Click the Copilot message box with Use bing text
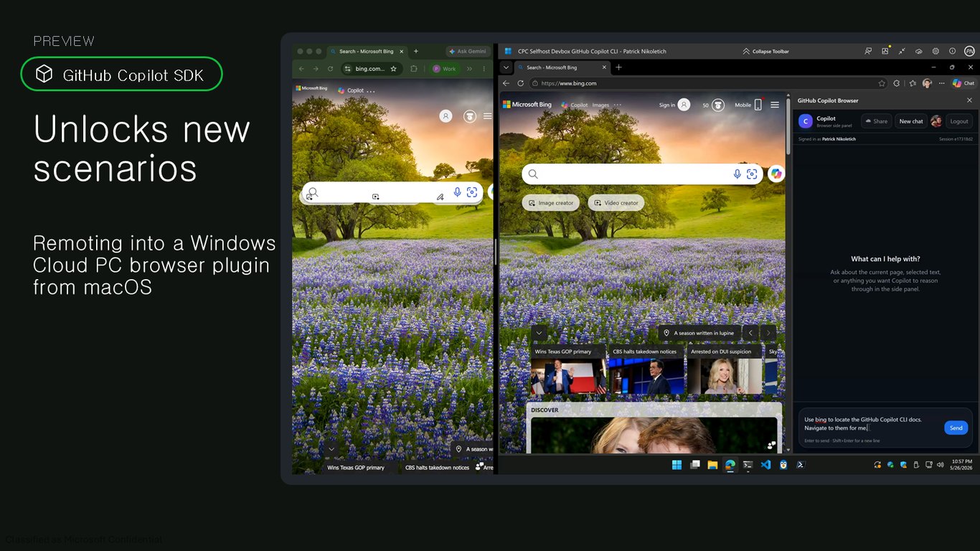This screenshot has height=551, width=980. [x=871, y=423]
